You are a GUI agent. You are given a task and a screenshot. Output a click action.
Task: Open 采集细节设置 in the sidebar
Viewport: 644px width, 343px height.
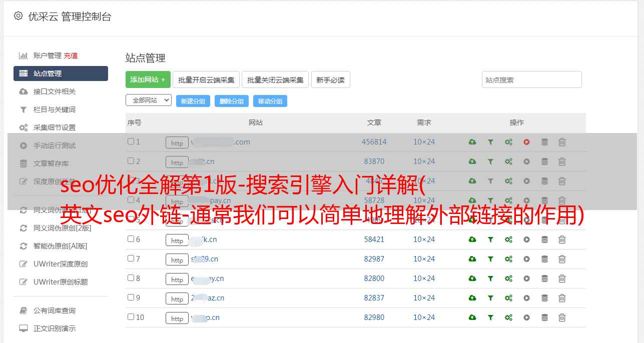[x=55, y=127]
